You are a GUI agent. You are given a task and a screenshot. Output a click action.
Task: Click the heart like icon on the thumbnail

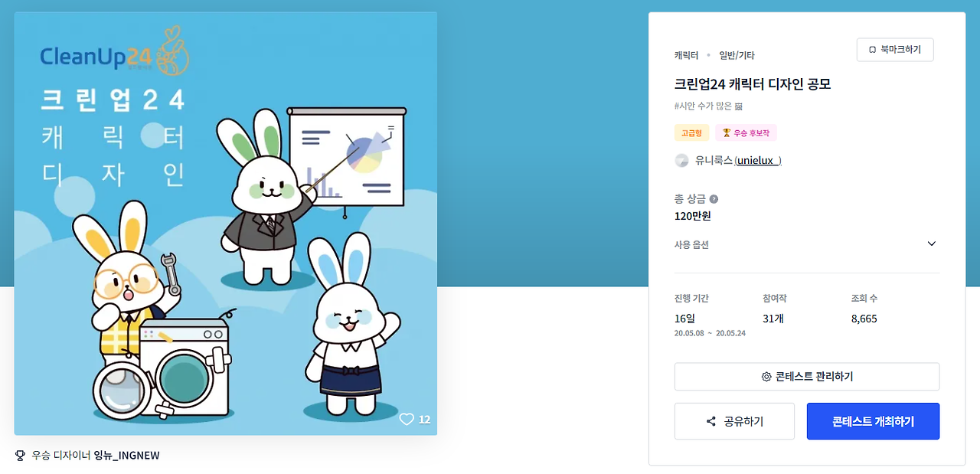pyautogui.click(x=407, y=420)
